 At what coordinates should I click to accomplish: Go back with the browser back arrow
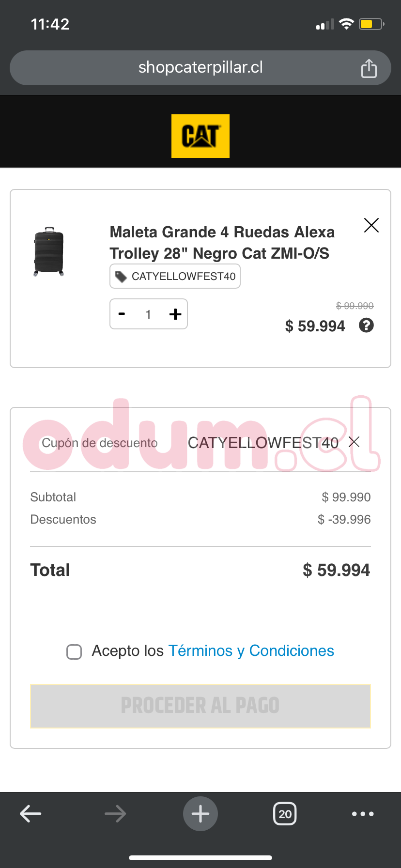coord(31,814)
